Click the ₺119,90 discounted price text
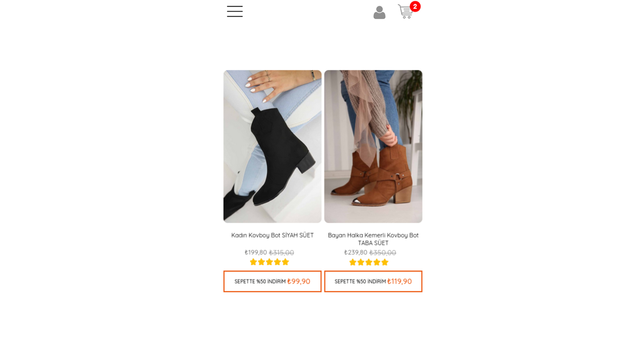 coord(399,281)
